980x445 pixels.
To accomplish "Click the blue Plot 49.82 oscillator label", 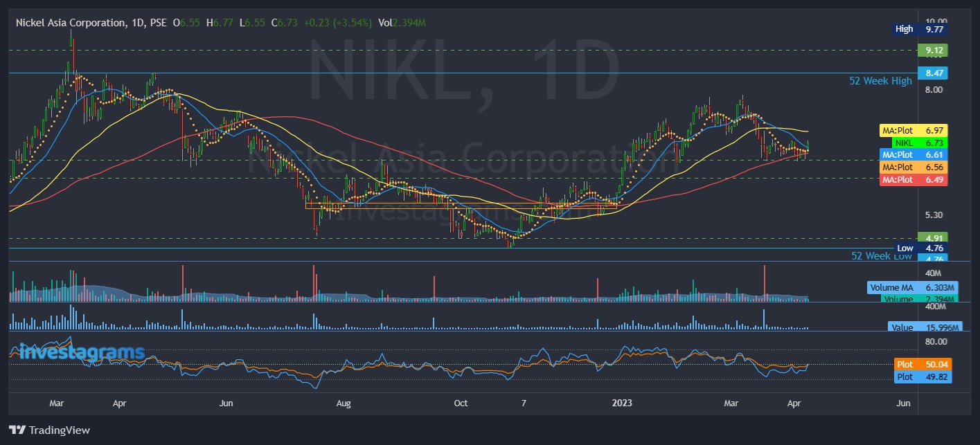I will (x=923, y=377).
